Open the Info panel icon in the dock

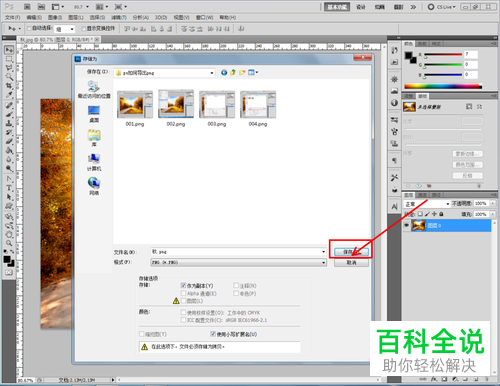point(394,103)
